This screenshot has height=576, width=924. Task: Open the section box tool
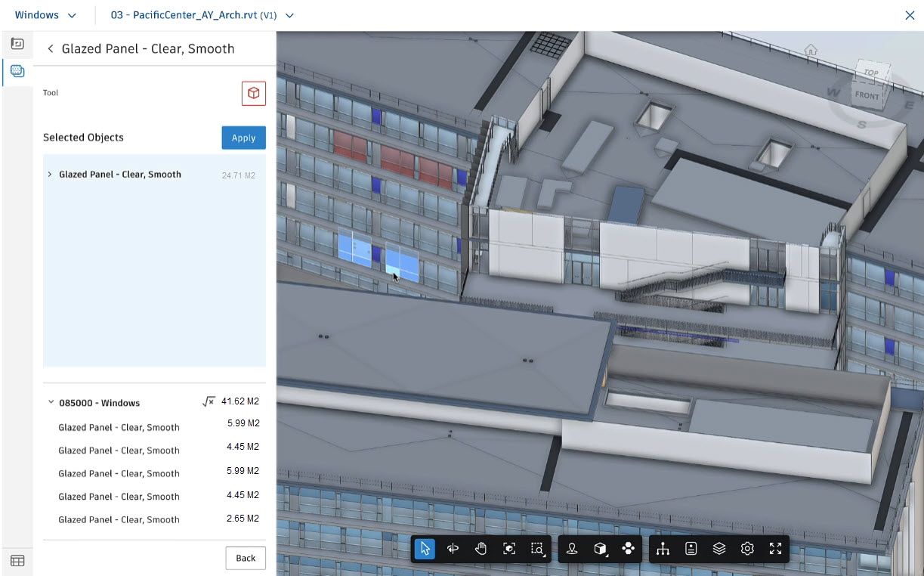click(x=601, y=549)
